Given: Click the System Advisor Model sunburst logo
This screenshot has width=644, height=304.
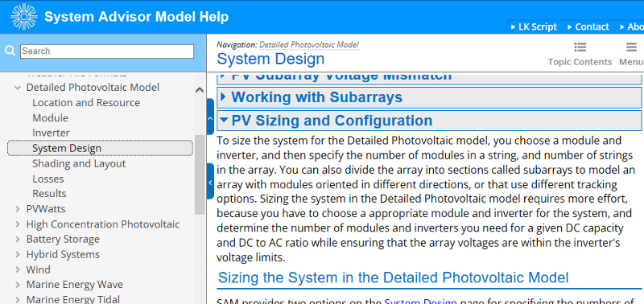Looking at the screenshot, I should point(24,17).
